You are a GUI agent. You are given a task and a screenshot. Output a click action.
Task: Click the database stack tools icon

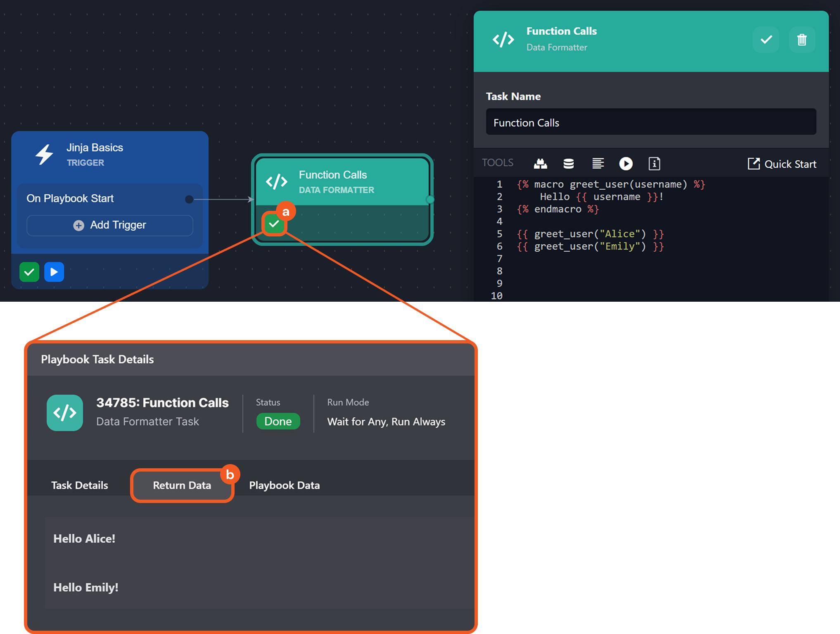pyautogui.click(x=569, y=164)
